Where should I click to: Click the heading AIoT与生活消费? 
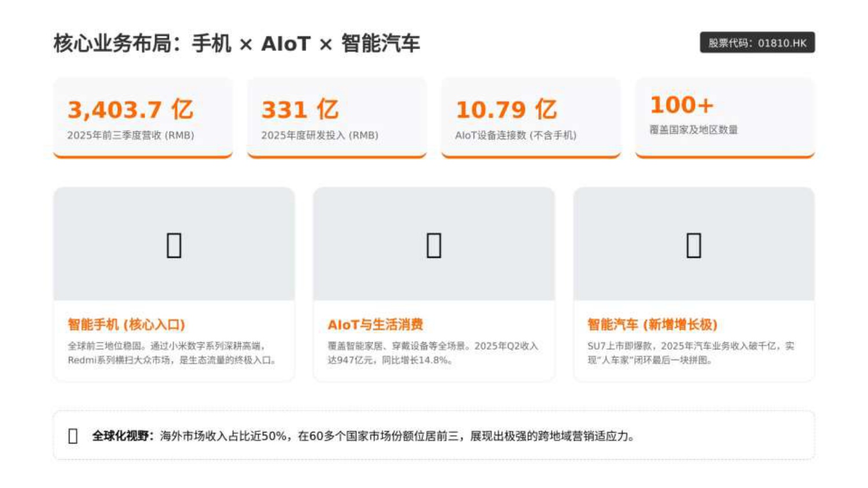[x=375, y=325]
